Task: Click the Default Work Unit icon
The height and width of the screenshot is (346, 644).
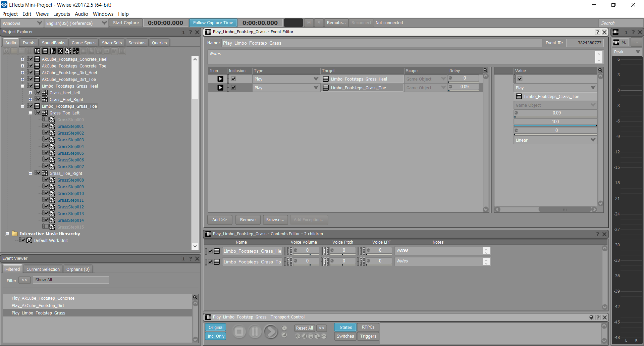Action: coord(29,240)
